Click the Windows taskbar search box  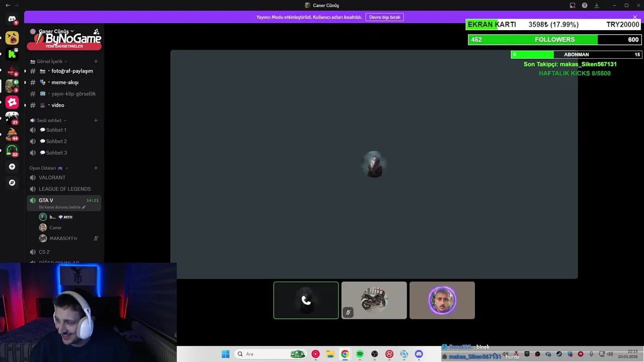[271, 354]
